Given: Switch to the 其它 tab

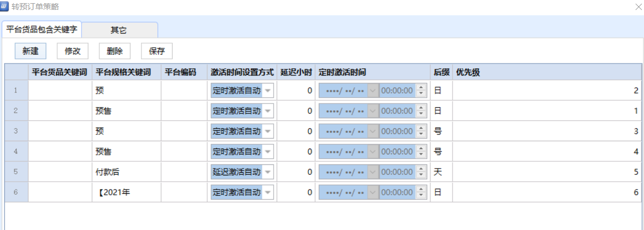Looking at the screenshot, I should pos(118,30).
